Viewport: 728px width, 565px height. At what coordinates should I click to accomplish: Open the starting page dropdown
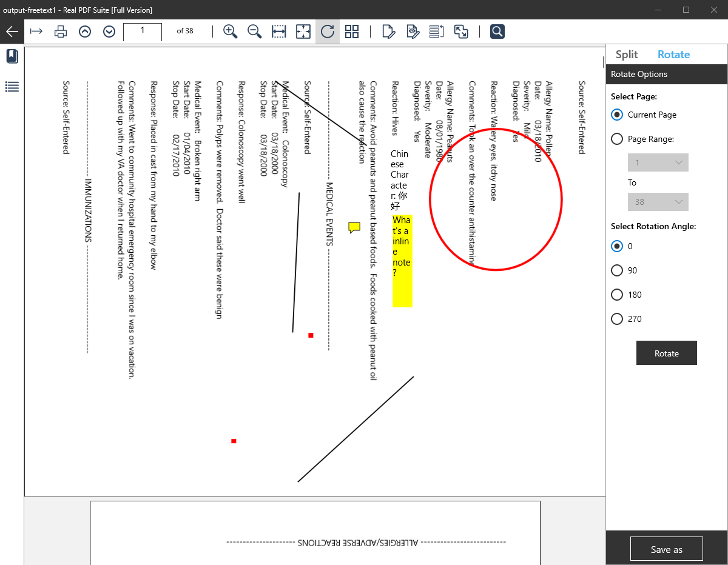(658, 162)
